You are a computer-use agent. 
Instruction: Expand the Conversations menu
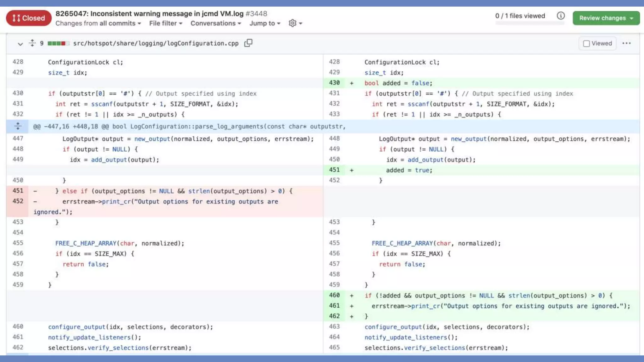point(215,23)
